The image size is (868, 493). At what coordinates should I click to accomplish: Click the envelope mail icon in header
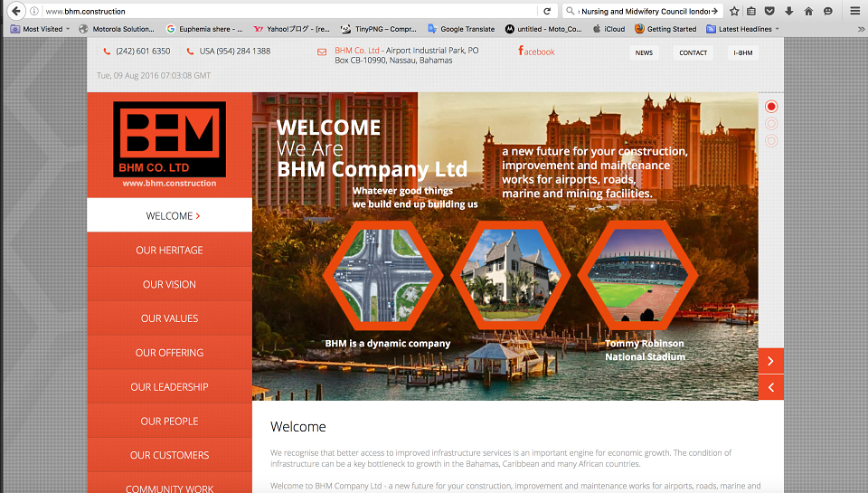322,52
